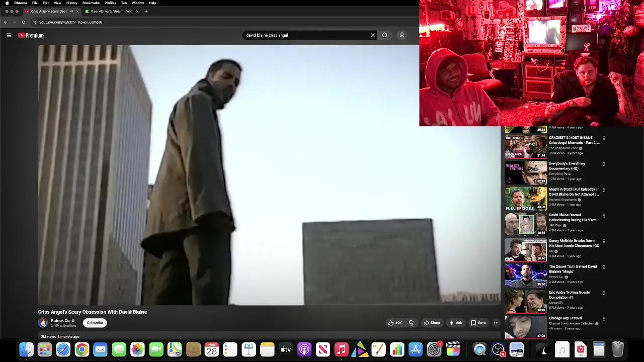This screenshot has width=644, height=362.
Task: Open a new Chrome tab
Action: [146, 11]
